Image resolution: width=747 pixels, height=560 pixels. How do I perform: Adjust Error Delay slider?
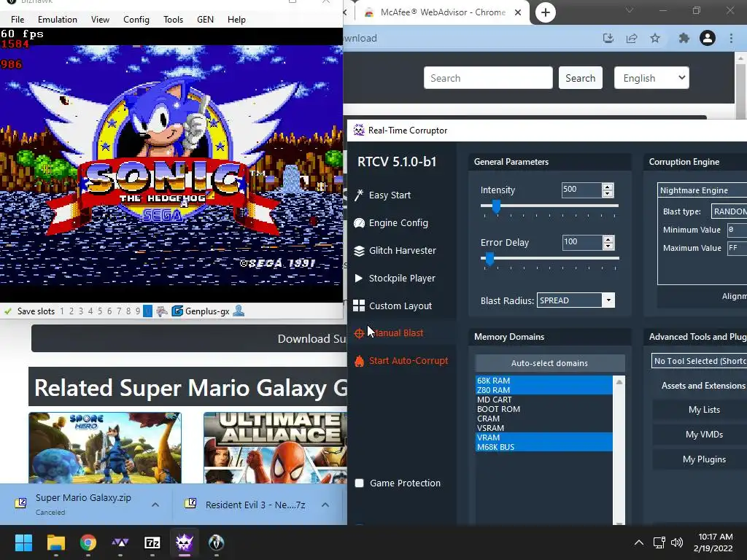tap(489, 259)
